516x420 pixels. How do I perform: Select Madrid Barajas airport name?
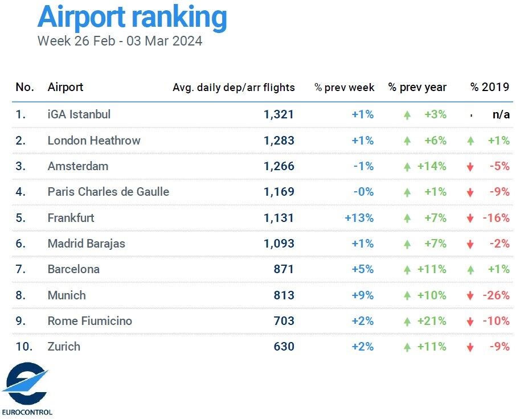click(86, 244)
